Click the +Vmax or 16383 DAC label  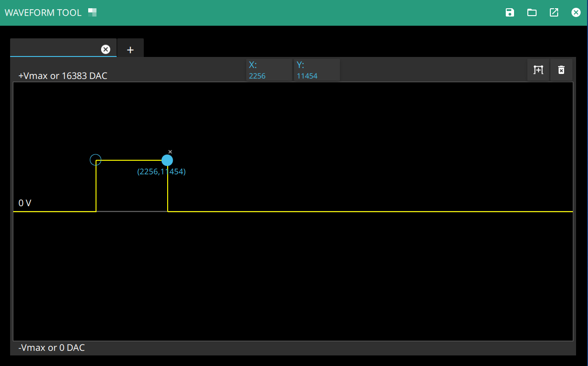click(x=63, y=76)
